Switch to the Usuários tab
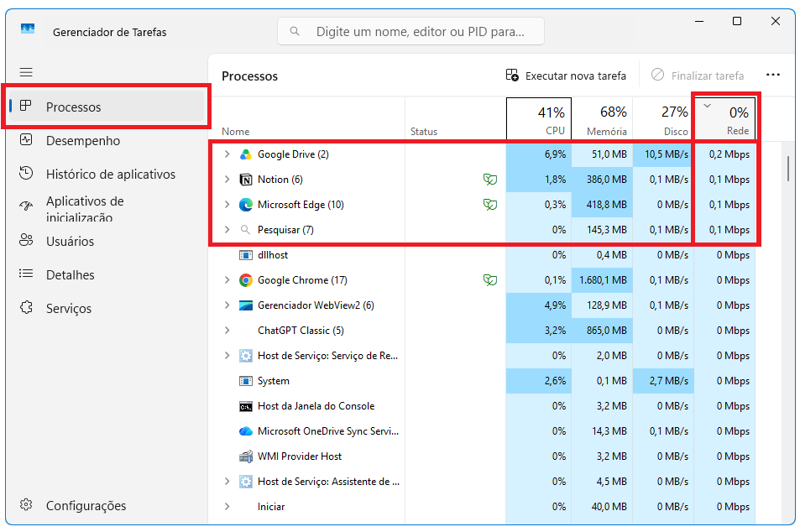The height and width of the screenshot is (532, 800). (107, 241)
